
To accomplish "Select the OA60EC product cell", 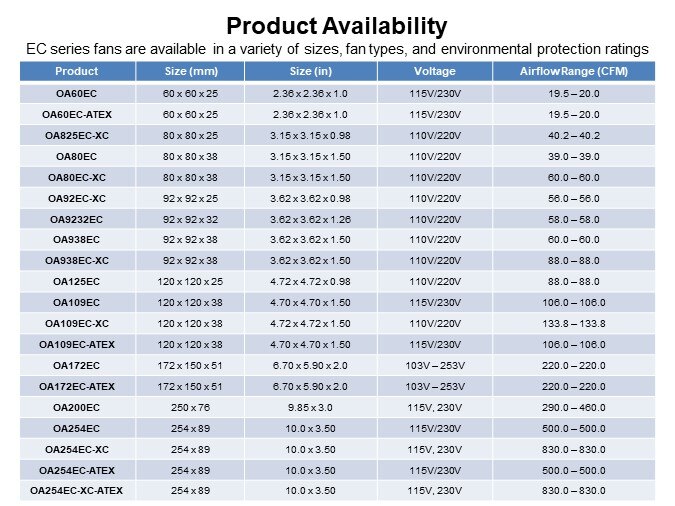I will pyautogui.click(x=76, y=93).
